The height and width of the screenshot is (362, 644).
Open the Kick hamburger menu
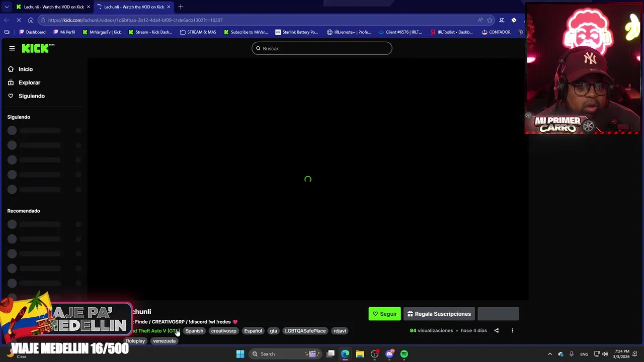click(x=12, y=48)
